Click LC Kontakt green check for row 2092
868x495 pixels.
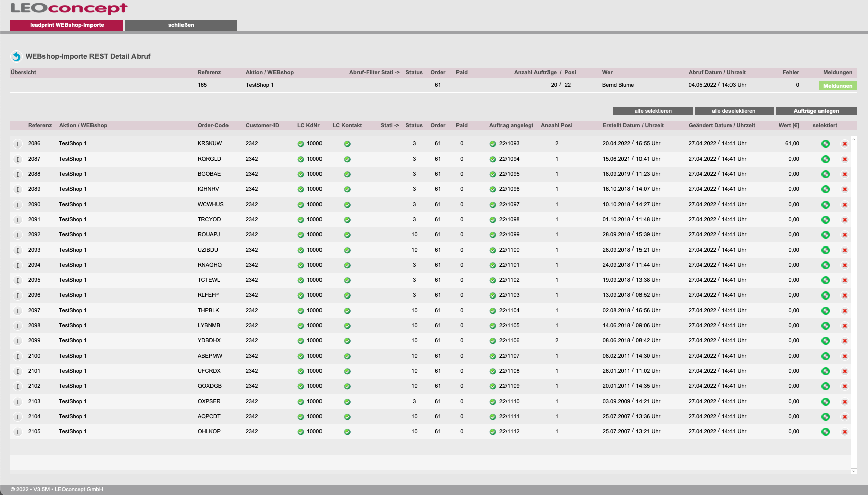347,235
